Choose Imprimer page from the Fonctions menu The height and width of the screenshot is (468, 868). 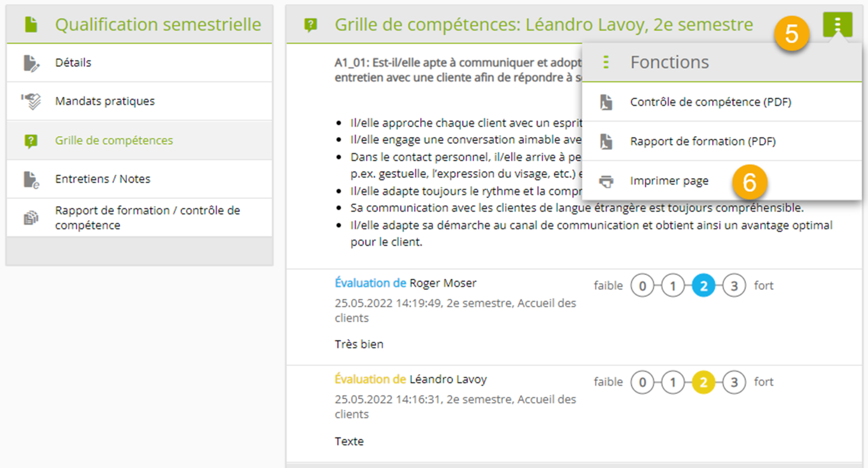click(x=669, y=181)
